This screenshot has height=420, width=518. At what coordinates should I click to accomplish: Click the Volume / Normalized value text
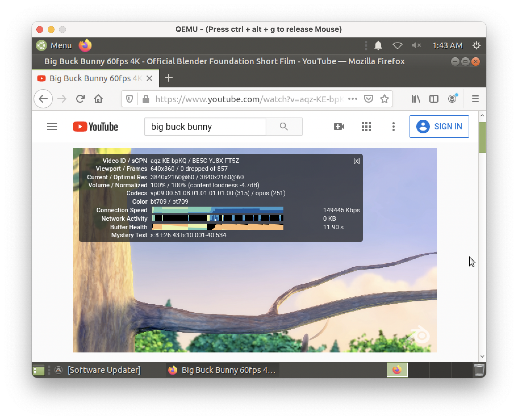[x=205, y=185]
